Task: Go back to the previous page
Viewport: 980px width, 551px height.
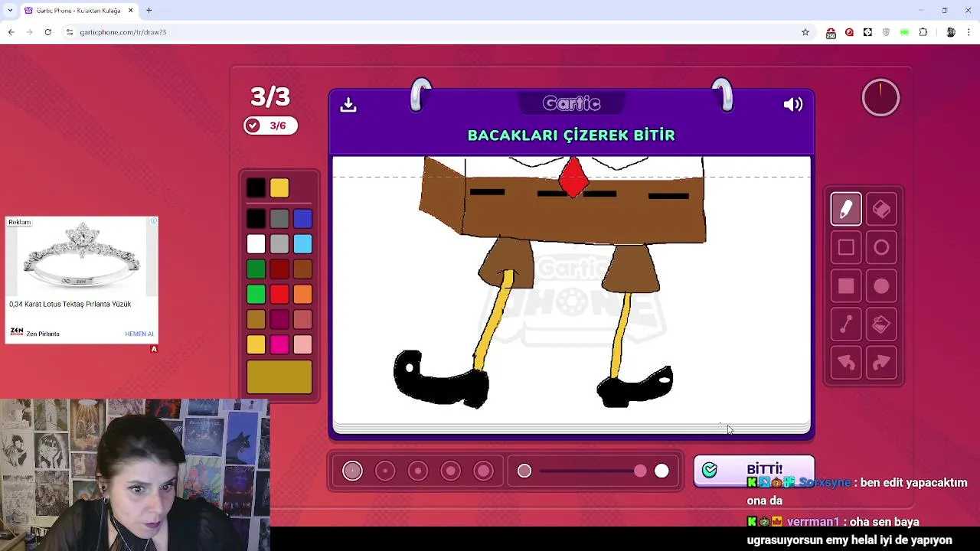Action: point(11,32)
